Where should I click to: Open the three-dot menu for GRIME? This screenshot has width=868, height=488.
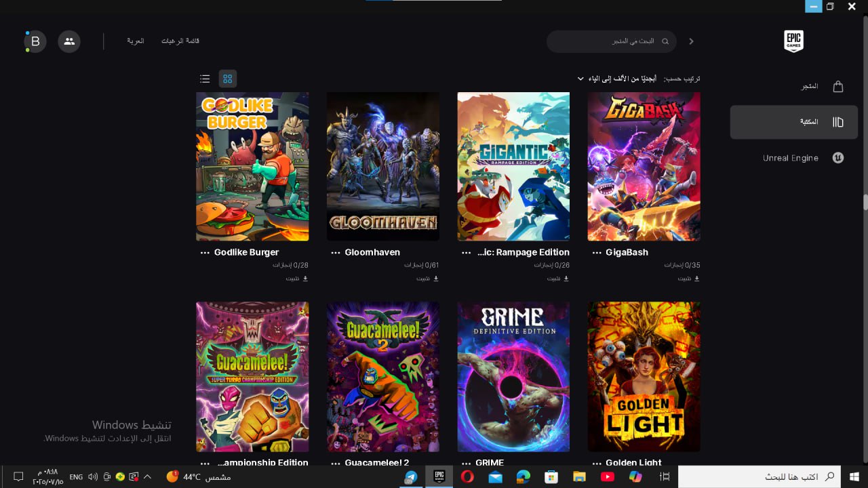[x=466, y=463]
